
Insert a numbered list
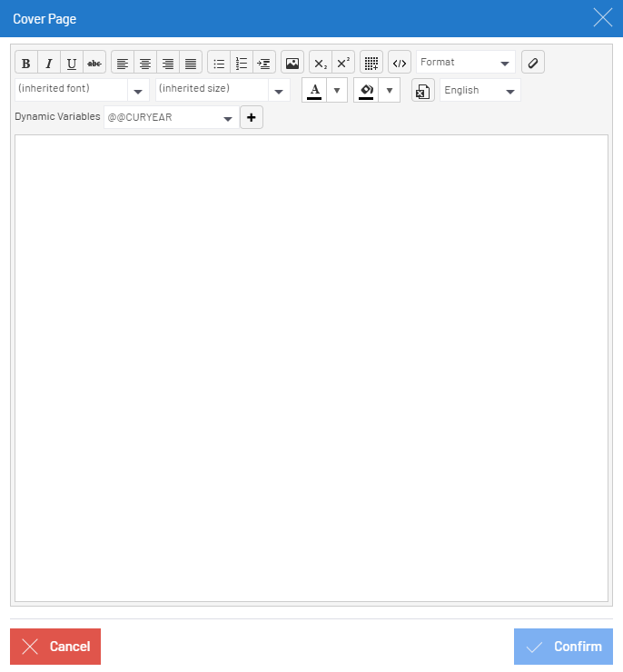coord(242,63)
